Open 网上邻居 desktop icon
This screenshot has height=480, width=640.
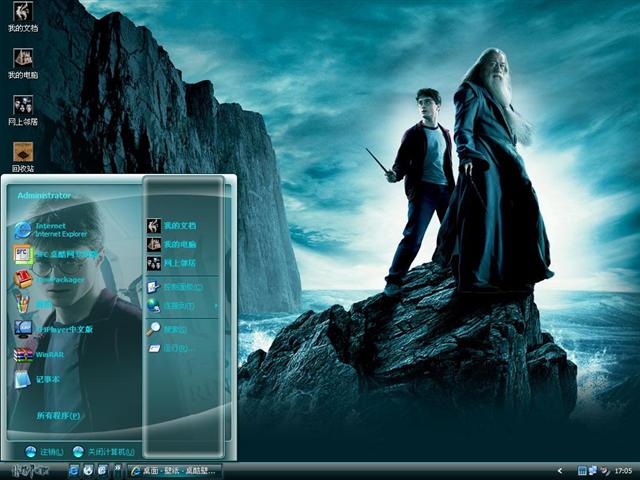22,109
